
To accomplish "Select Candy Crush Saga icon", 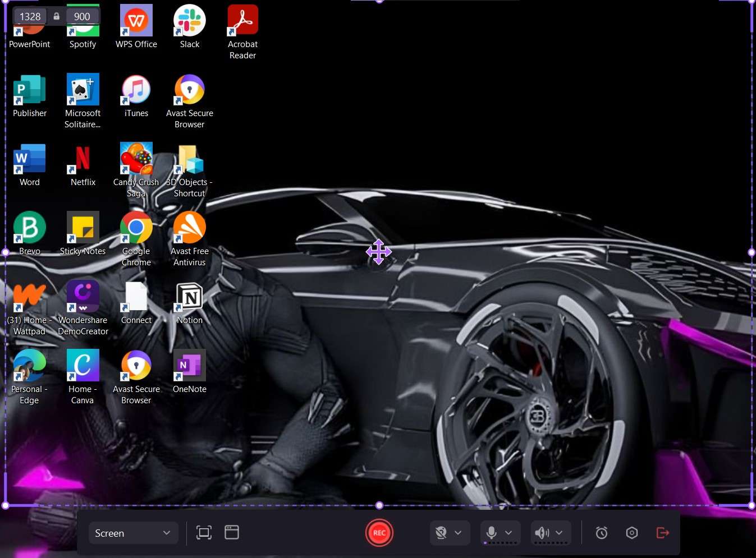I will point(136,170).
